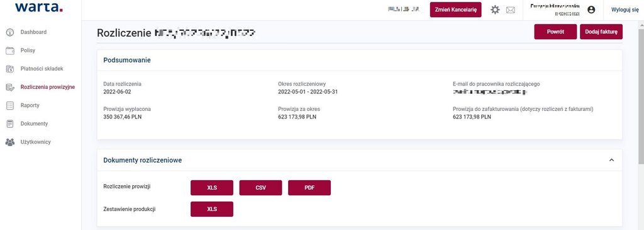Click the Dokumenty page icon
This screenshot has width=644, height=230.
(10, 124)
